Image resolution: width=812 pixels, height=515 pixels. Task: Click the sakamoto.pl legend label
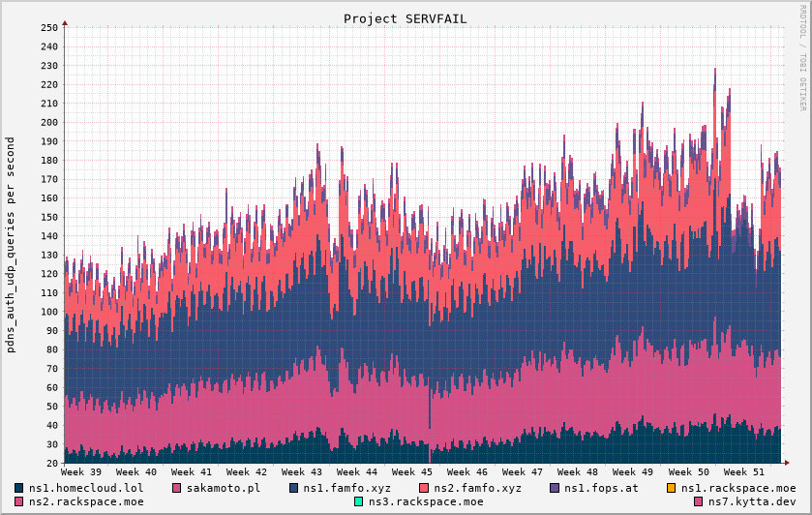point(223,488)
